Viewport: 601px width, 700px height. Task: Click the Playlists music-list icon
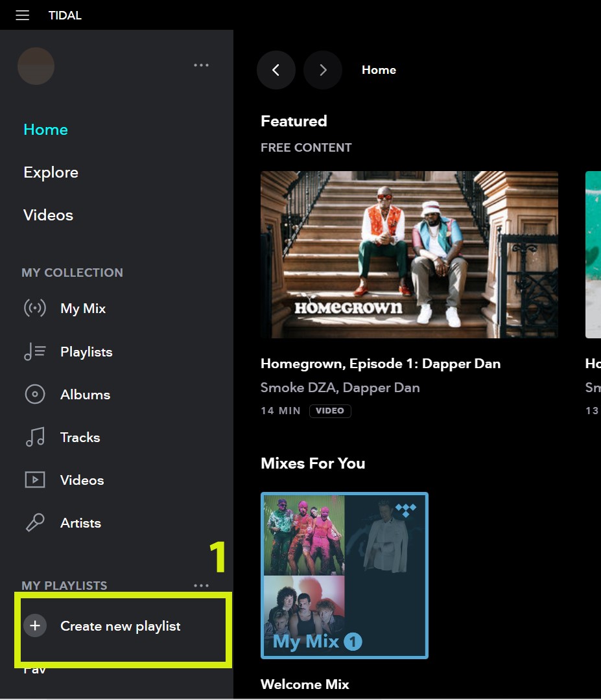click(35, 351)
